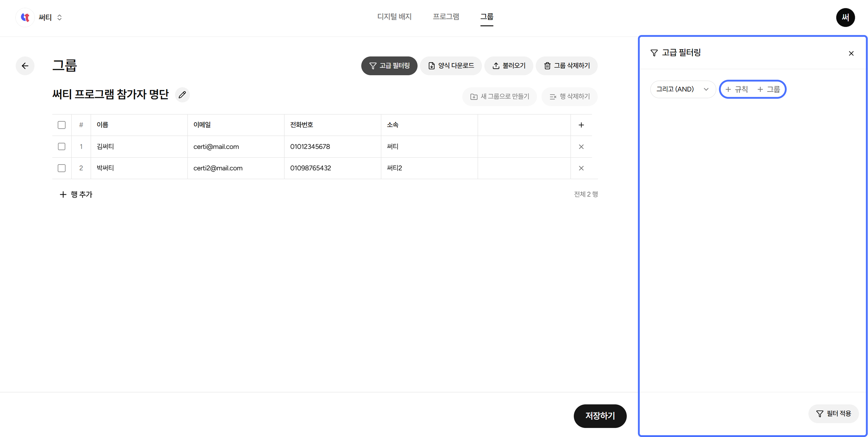The image size is (868, 437).
Task: Click 행 삭제하기 button
Action: point(569,97)
